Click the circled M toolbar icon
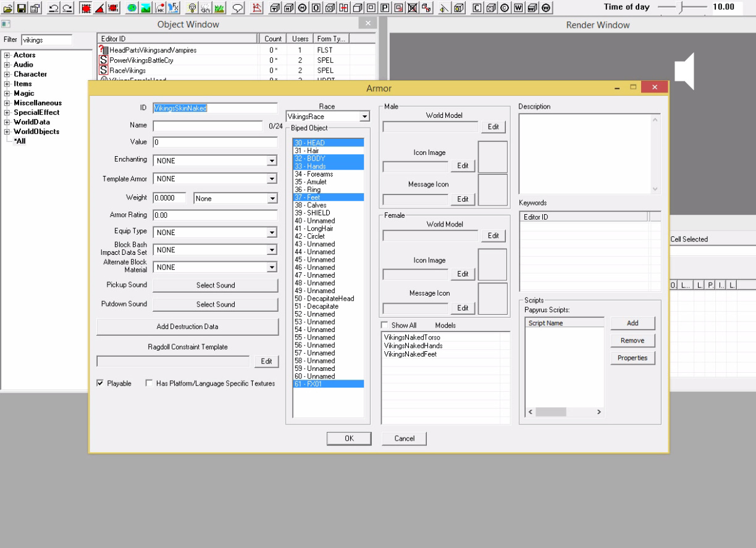Image resolution: width=756 pixels, height=548 pixels. [303, 8]
